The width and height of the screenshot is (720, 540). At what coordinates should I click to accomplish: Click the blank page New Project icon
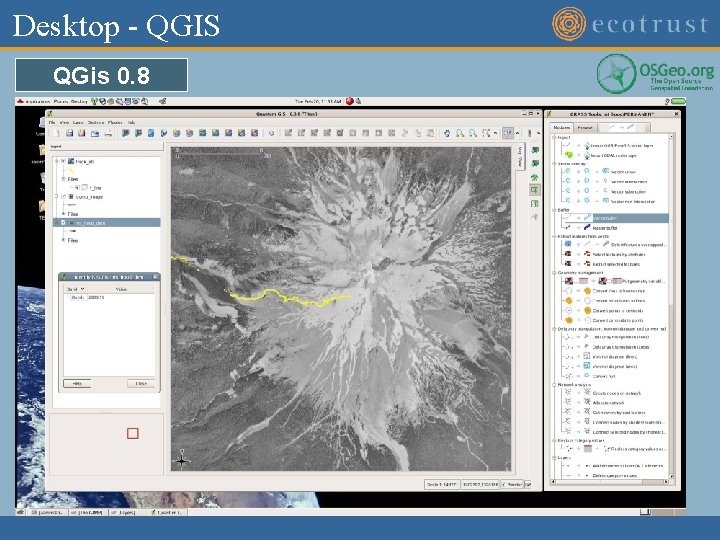(56, 133)
